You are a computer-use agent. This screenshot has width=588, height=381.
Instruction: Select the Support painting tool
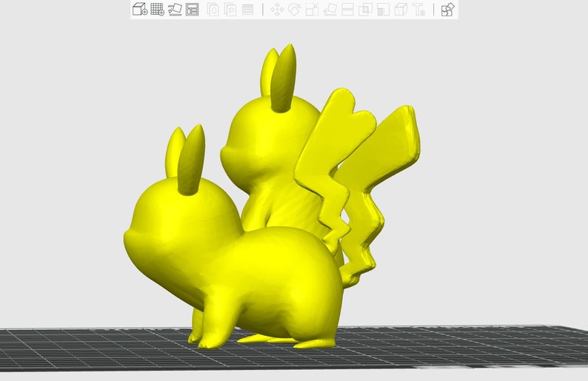click(x=383, y=10)
